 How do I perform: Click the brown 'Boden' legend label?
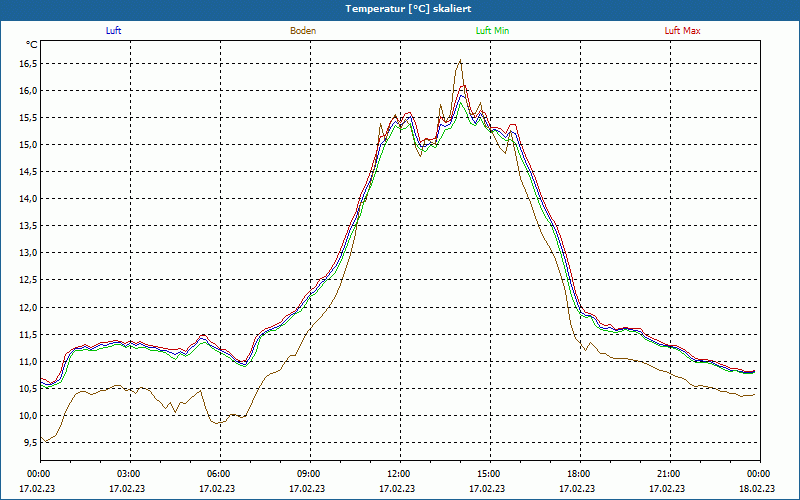pyautogui.click(x=303, y=31)
